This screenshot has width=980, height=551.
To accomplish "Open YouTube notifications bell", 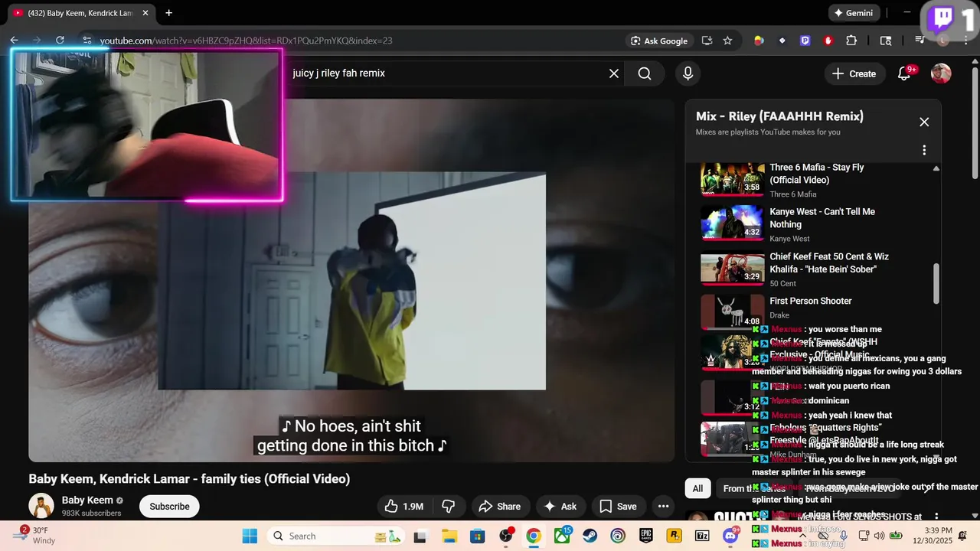I will tap(904, 73).
